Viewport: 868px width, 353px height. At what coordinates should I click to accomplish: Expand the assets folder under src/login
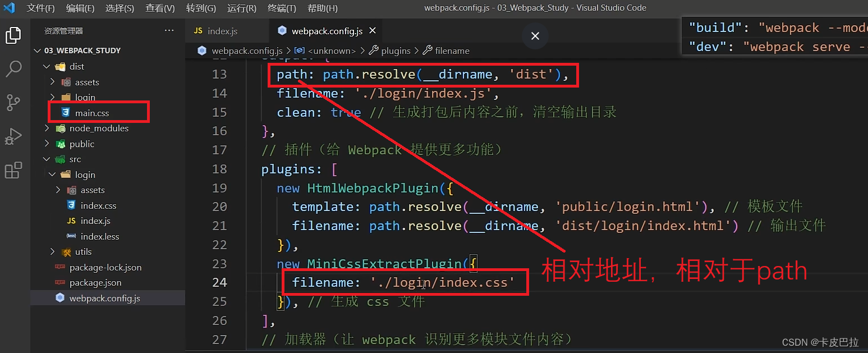pyautogui.click(x=58, y=190)
